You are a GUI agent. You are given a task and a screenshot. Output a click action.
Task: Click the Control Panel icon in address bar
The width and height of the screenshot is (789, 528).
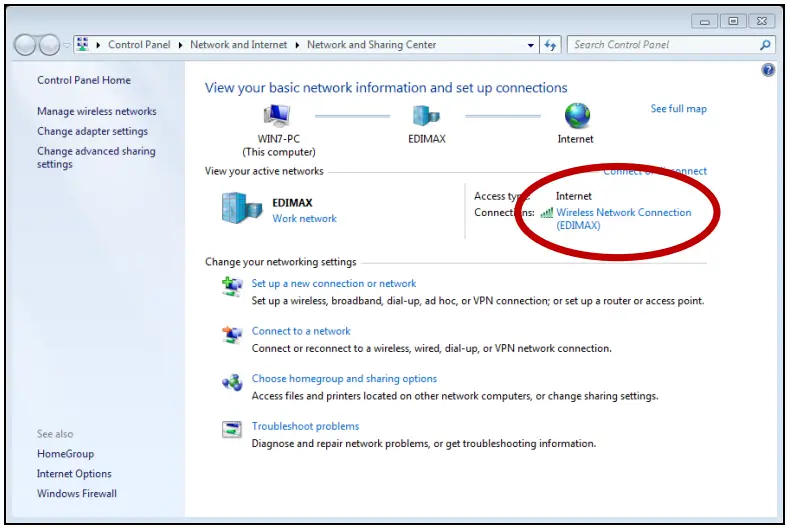[x=83, y=44]
